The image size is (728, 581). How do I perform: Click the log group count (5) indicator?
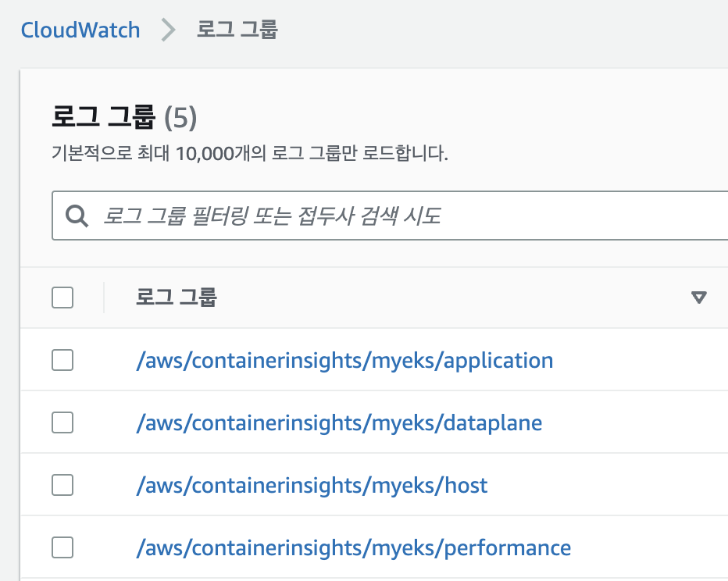point(180,117)
